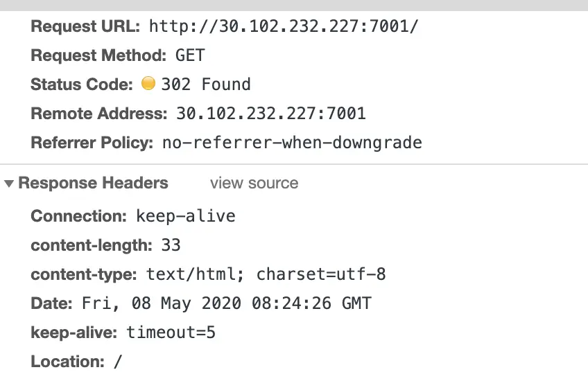Click the content-type header name

click(84, 274)
